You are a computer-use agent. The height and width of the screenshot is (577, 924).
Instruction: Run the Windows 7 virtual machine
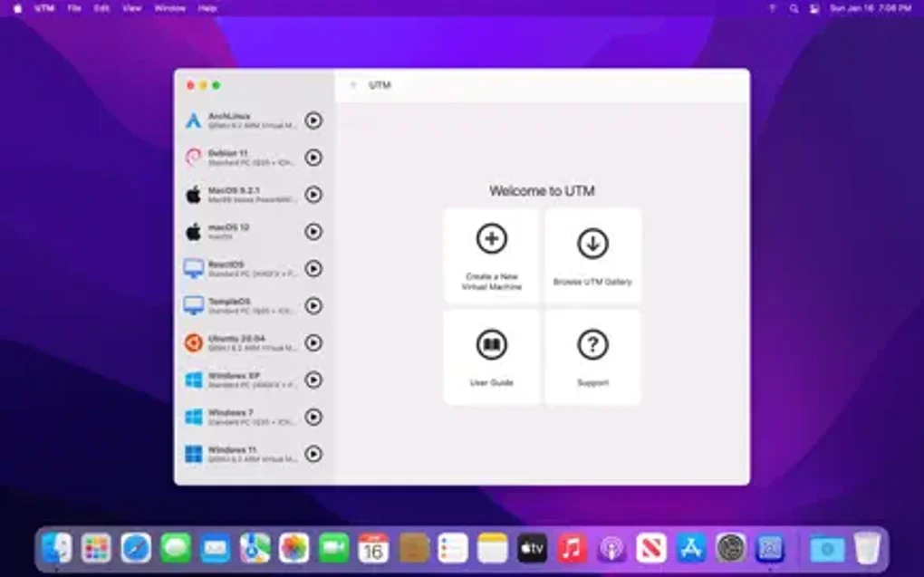coord(313,418)
